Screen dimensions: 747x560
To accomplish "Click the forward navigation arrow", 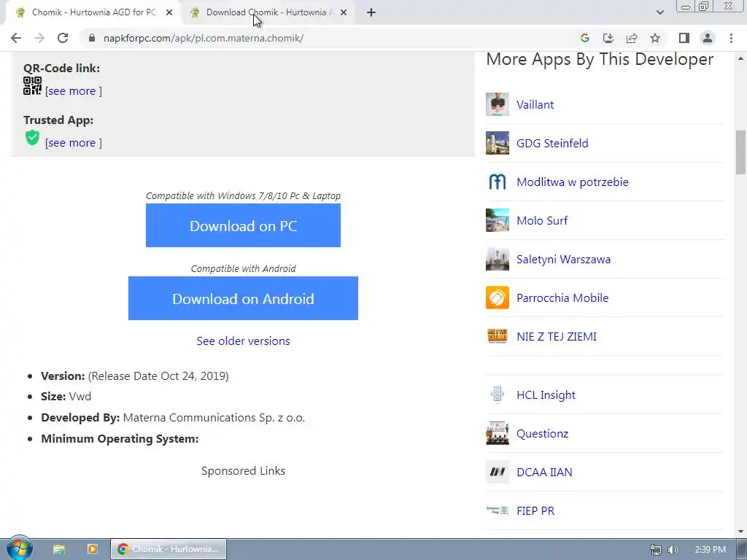I will tap(39, 38).
